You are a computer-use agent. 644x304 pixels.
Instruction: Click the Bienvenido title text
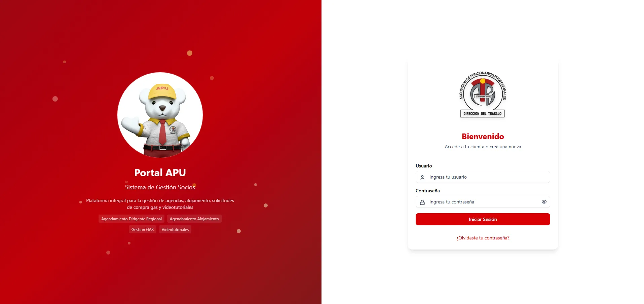(x=483, y=137)
